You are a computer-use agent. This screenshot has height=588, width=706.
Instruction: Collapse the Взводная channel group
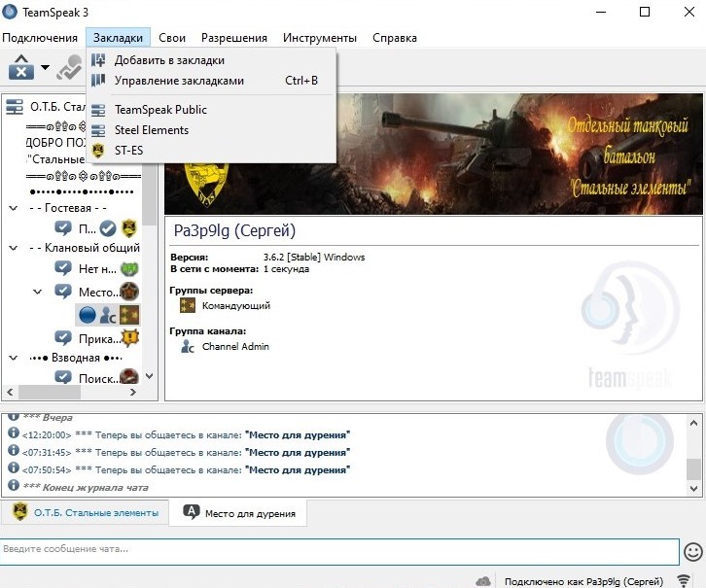tap(14, 358)
